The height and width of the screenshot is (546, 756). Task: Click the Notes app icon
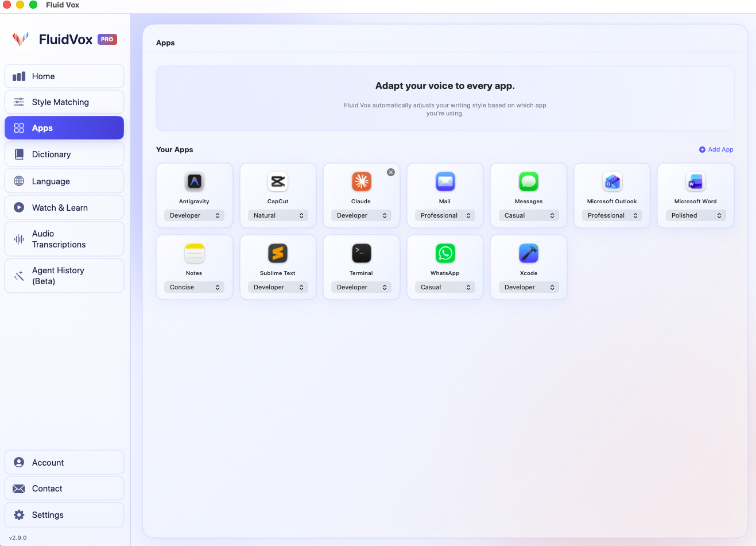coord(194,253)
